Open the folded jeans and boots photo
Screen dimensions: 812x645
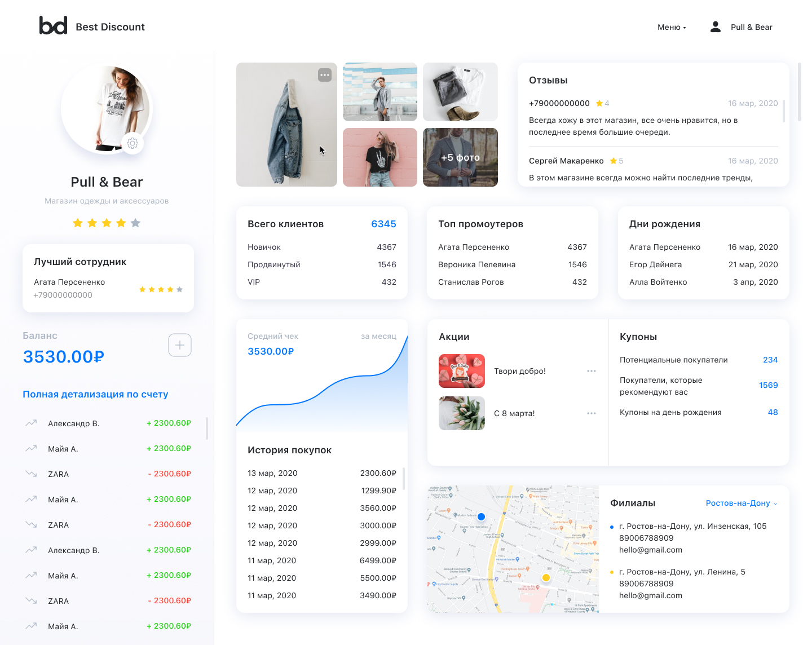click(460, 92)
